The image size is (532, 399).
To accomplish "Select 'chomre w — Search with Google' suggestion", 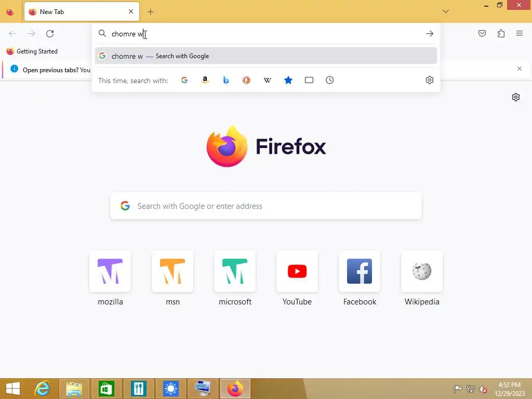I will point(266,56).
